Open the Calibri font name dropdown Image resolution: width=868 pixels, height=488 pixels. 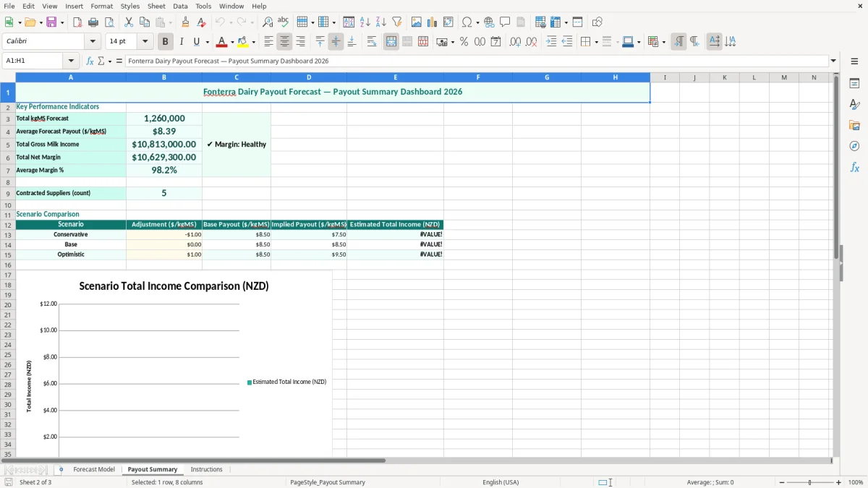coord(93,42)
